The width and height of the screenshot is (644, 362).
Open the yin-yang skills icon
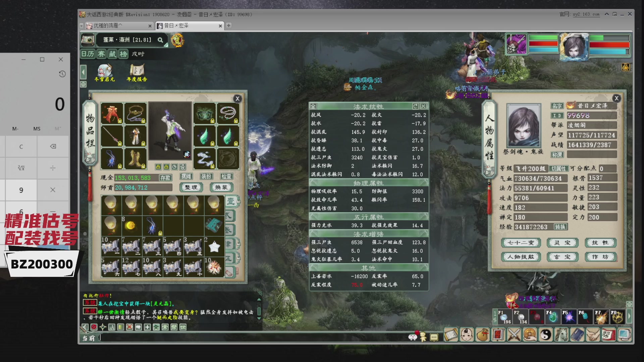point(546,335)
